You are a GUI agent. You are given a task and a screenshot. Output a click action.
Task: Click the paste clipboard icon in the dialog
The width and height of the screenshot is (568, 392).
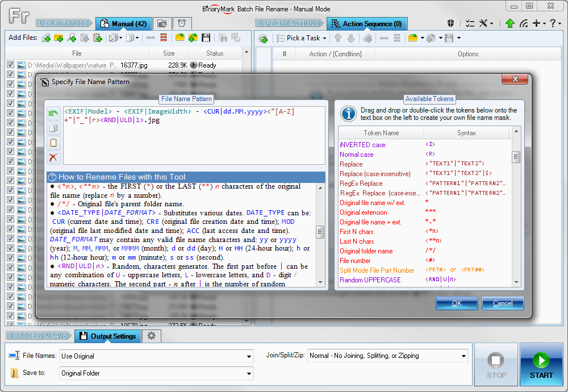tap(53, 143)
